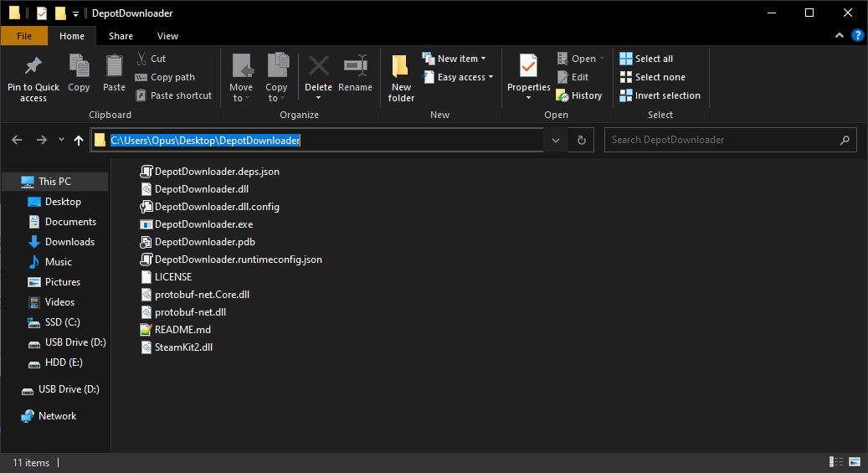This screenshot has width=868, height=473.
Task: Open file History
Action: [579, 95]
